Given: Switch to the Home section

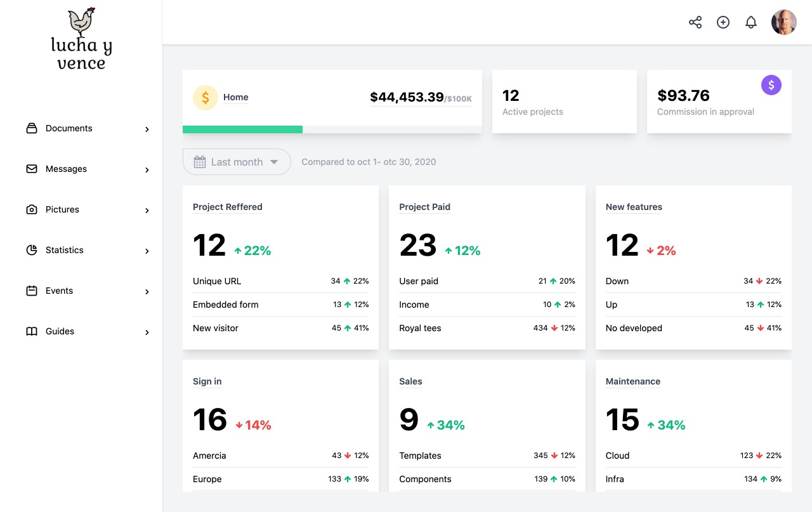Looking at the screenshot, I should [235, 97].
